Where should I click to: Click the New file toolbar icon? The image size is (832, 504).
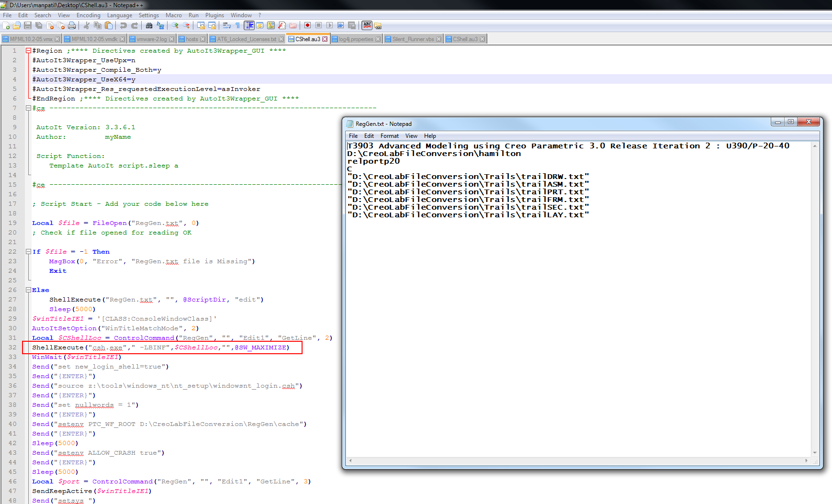pyautogui.click(x=6, y=25)
